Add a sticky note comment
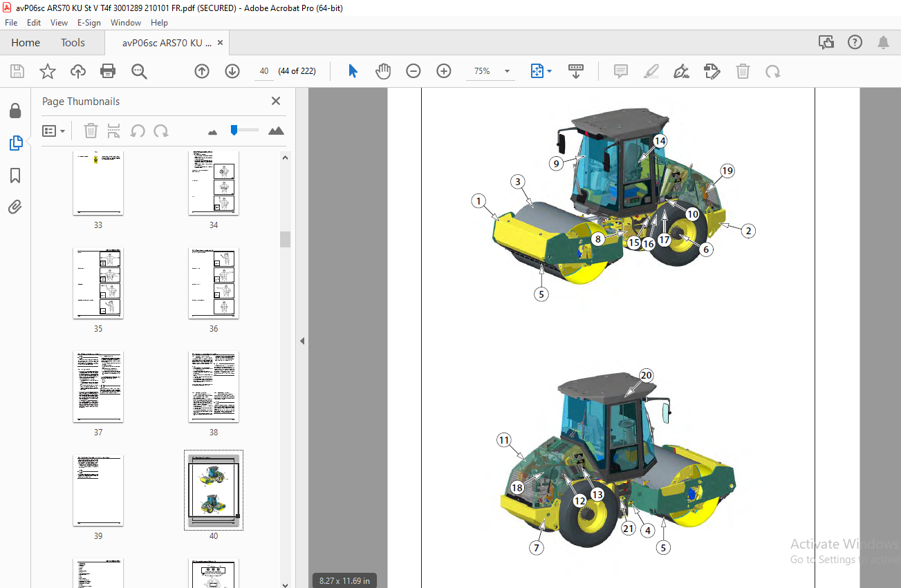Image resolution: width=901 pixels, height=588 pixels. point(621,71)
